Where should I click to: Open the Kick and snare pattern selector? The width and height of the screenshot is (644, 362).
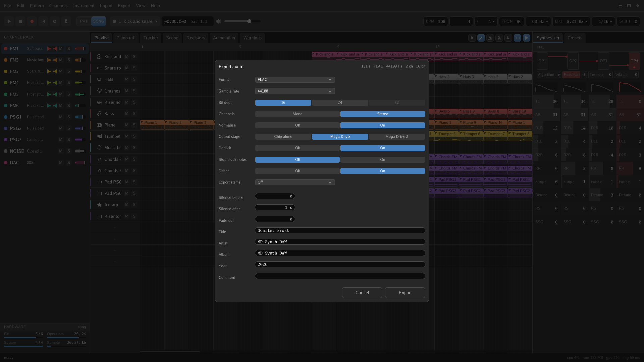coord(135,21)
